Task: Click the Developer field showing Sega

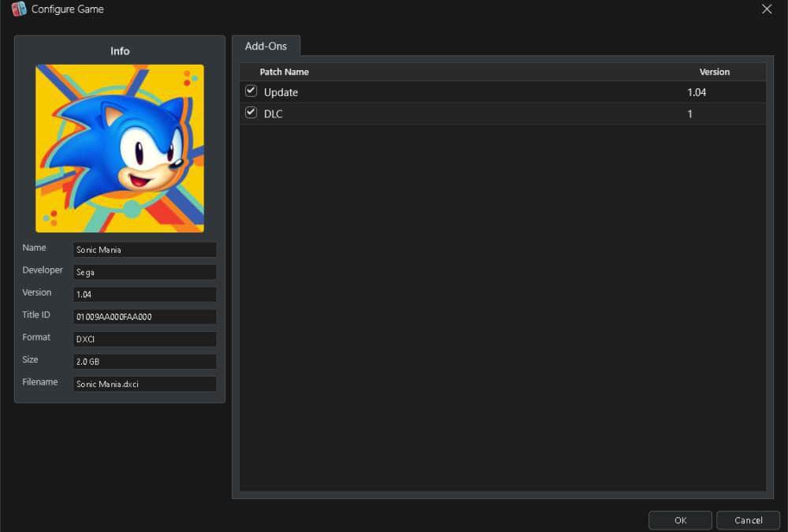Action: coord(145,272)
